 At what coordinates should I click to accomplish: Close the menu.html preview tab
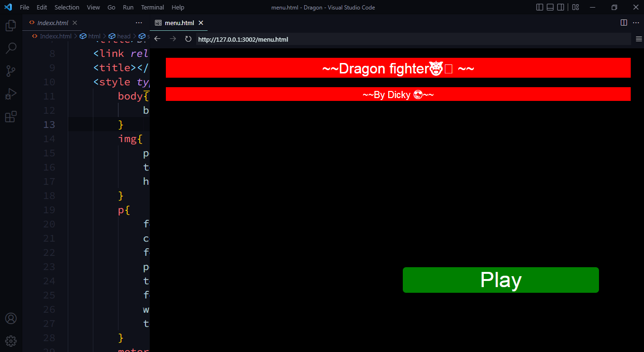201,23
